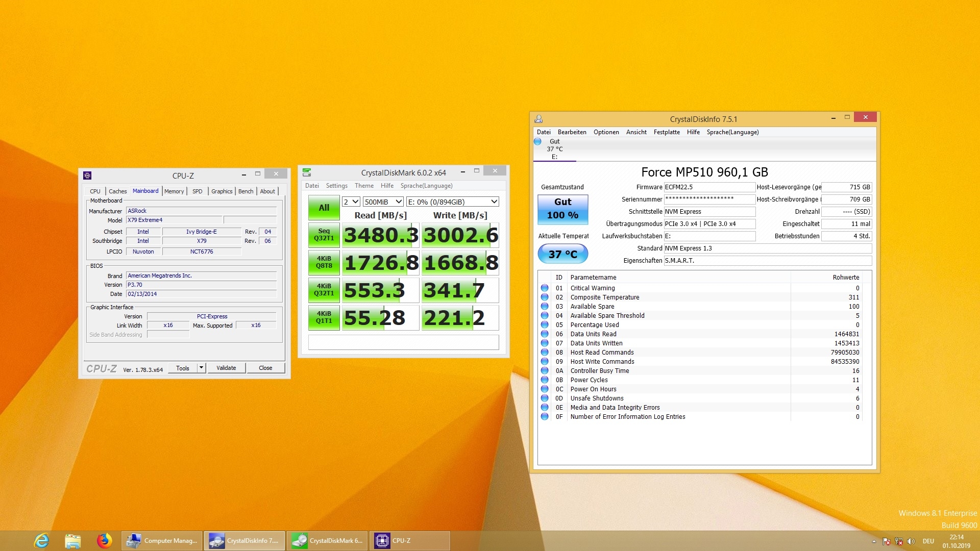Click the 37 °C temperature button
This screenshot has height=551, width=980.
563,254
